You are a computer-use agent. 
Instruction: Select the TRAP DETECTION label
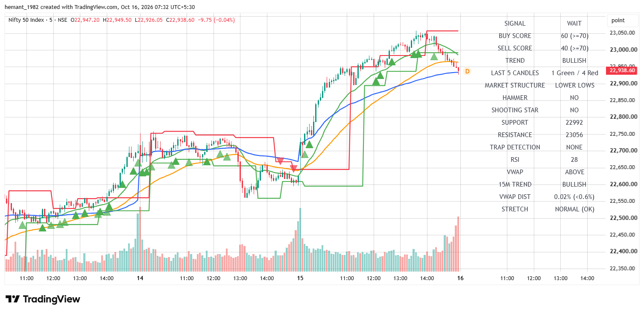515,147
